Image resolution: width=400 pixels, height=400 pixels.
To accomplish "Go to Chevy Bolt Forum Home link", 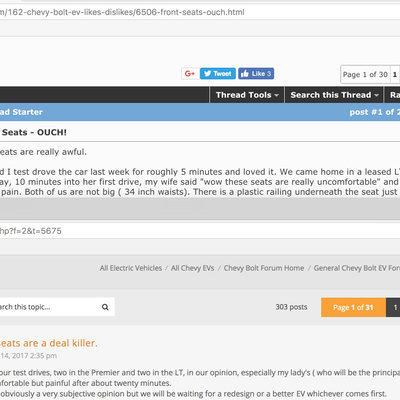I will click(264, 268).
